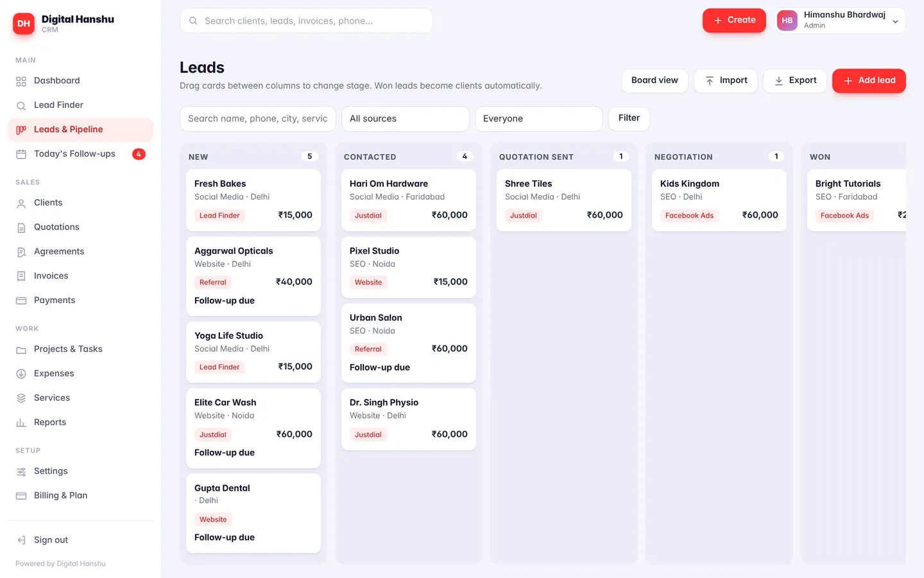This screenshot has width=924, height=578.
Task: Click the Expenses circle-arrow icon
Action: tap(21, 374)
